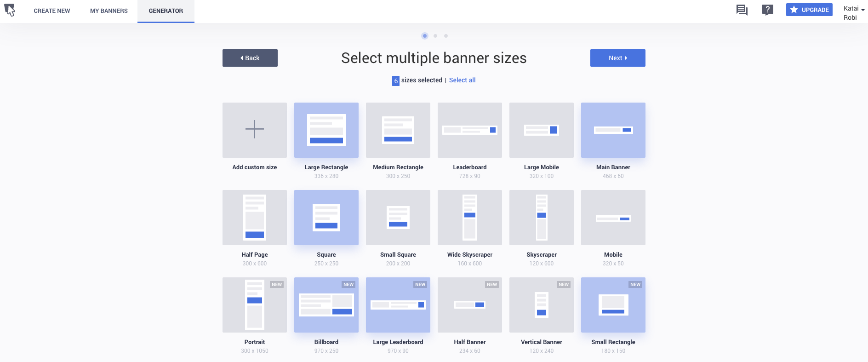The height and width of the screenshot is (362, 868).
Task: Select the Vertical Banner 120 x 240 tile
Action: click(542, 305)
